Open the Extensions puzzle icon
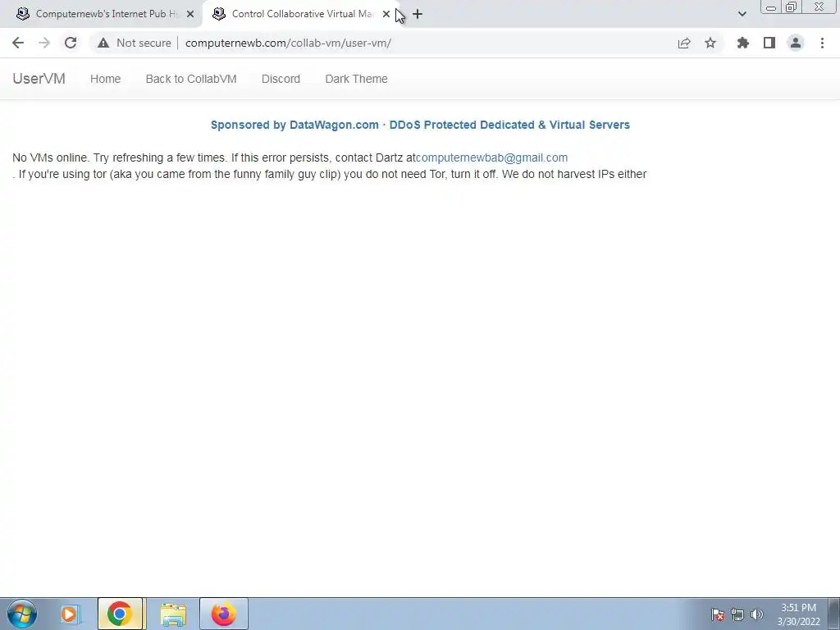 [743, 43]
